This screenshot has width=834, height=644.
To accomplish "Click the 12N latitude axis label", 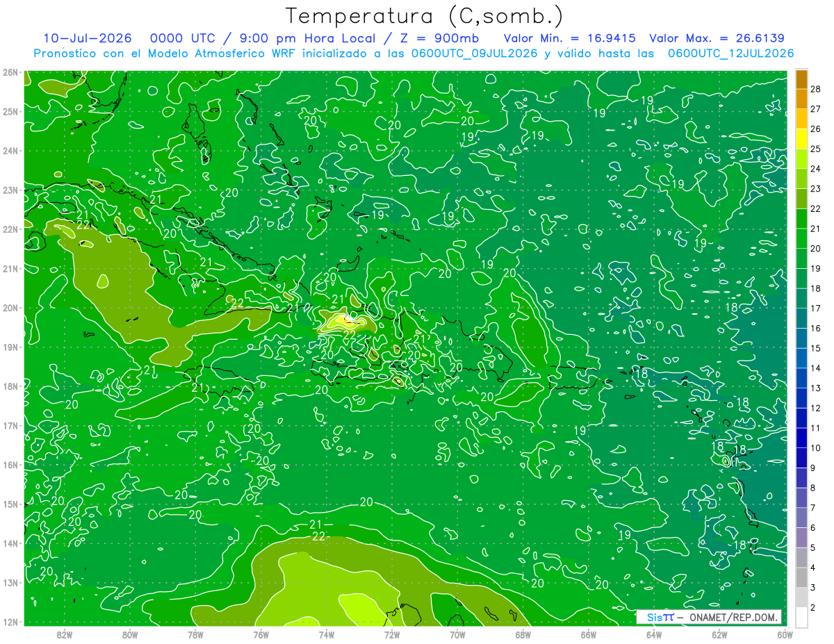I will pos(10,622).
